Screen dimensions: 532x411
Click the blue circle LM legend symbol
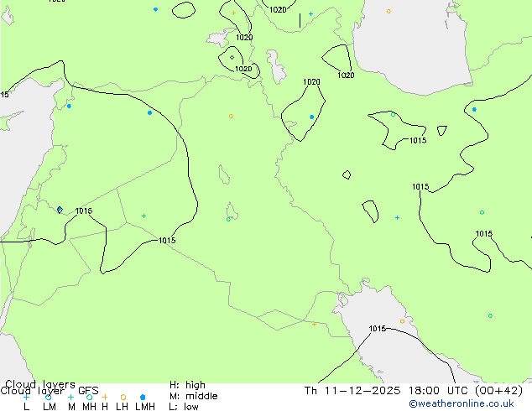coord(49,397)
